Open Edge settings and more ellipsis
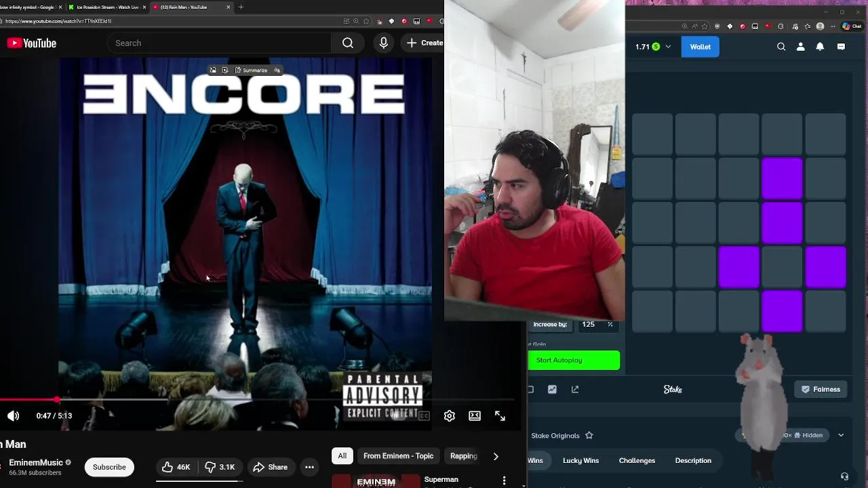This screenshot has width=868, height=488. [833, 26]
